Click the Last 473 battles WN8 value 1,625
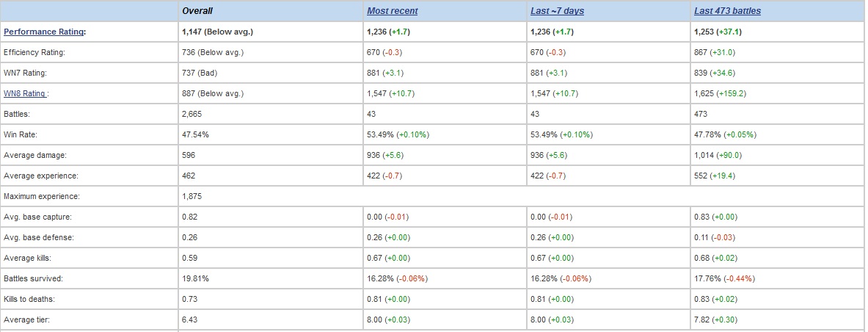The height and width of the screenshot is (332, 868). pyautogui.click(x=704, y=93)
